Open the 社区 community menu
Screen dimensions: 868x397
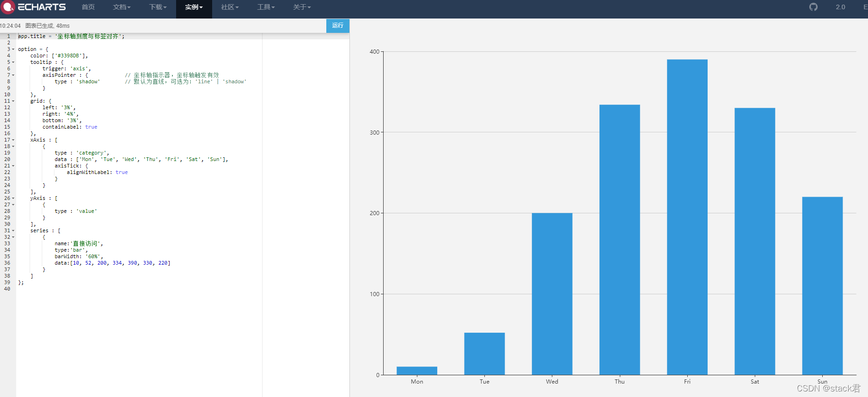[x=230, y=7]
